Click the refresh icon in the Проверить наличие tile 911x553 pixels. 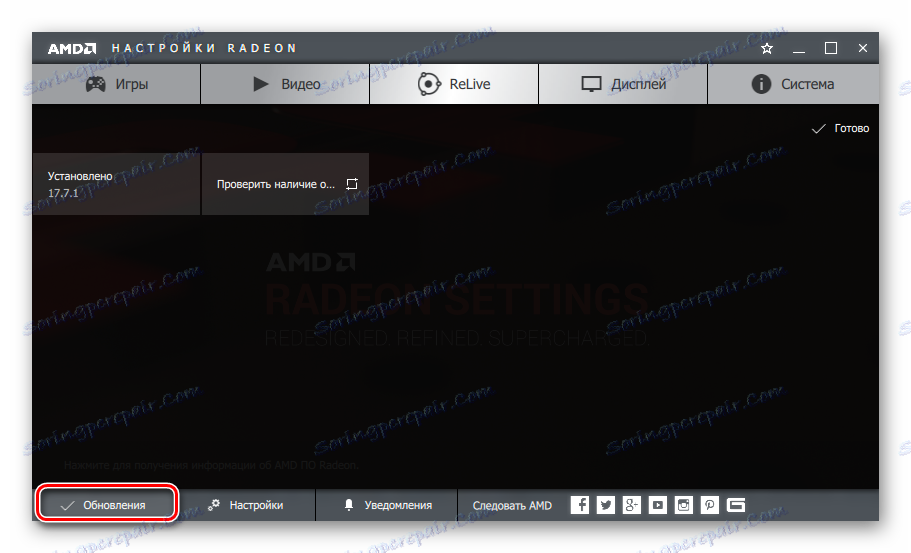coord(352,184)
